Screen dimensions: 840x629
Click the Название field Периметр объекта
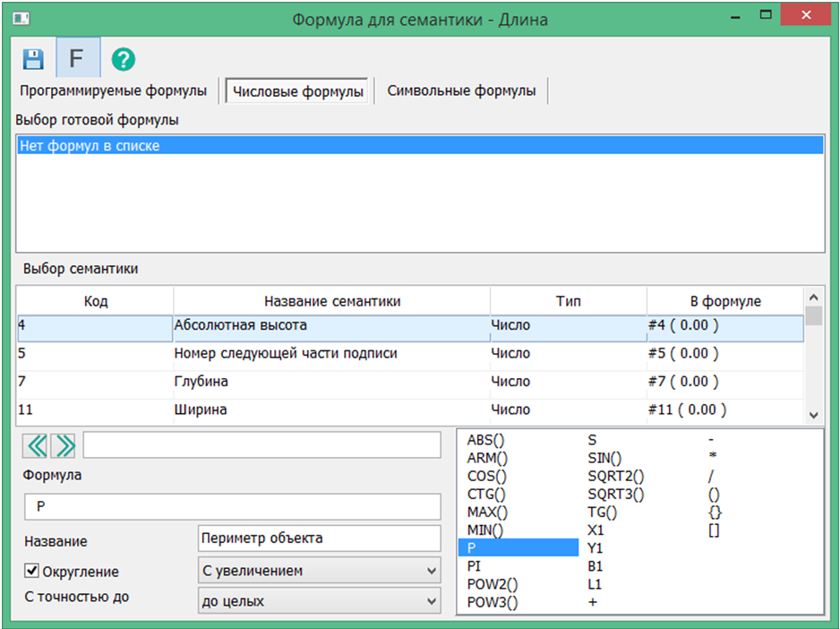319,539
